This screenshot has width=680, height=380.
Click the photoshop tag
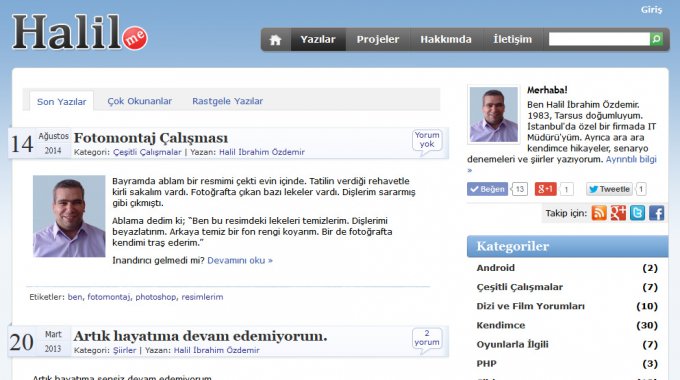click(156, 297)
